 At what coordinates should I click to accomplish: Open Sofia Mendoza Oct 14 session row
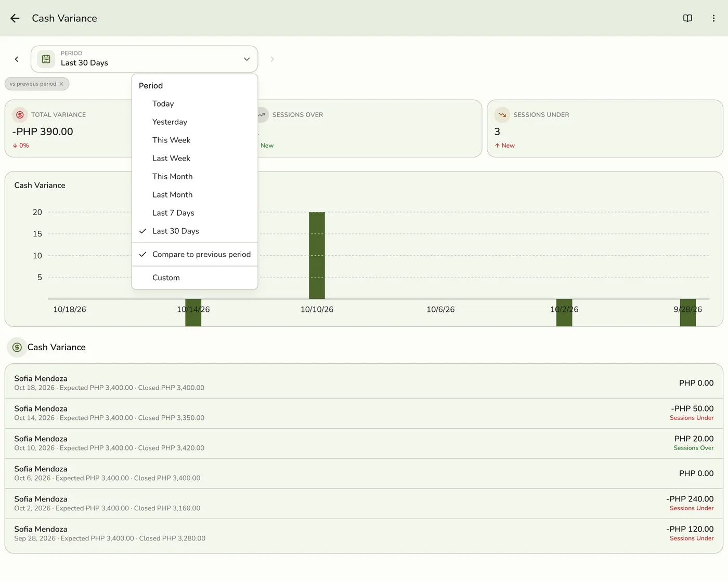tap(364, 413)
